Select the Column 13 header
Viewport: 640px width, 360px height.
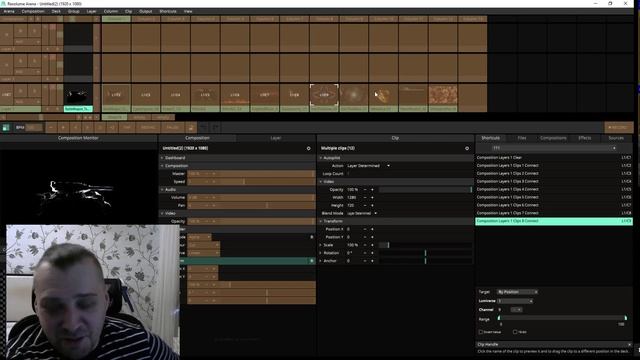(x=473, y=19)
